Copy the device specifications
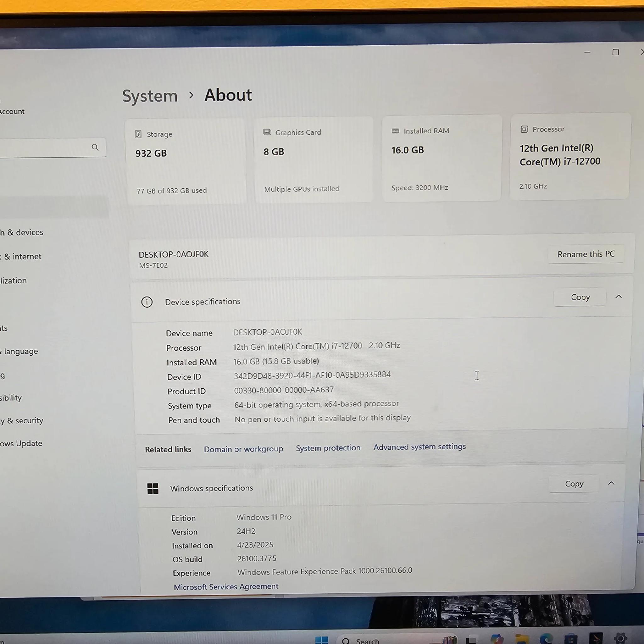 pos(580,297)
